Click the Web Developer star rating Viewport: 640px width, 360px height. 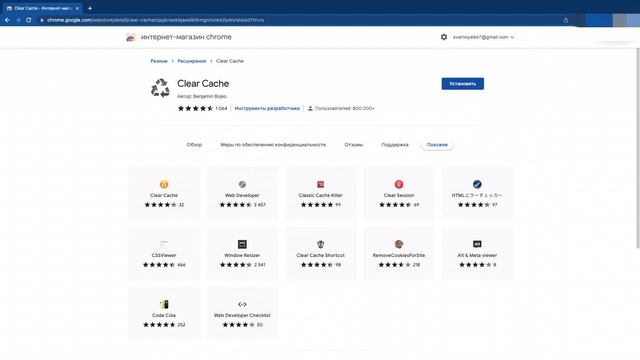coord(236,205)
